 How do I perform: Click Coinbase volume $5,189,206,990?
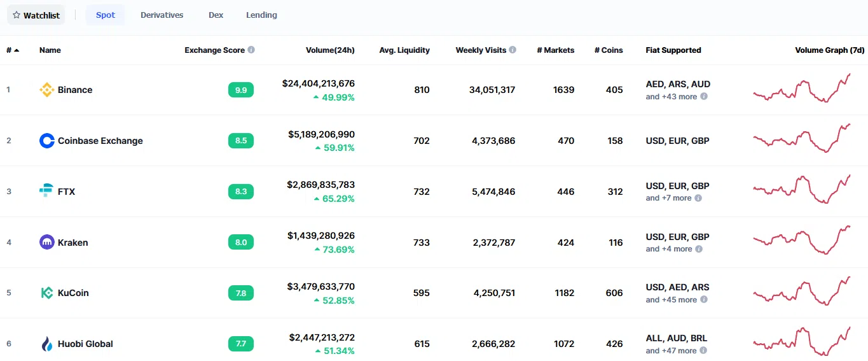tap(321, 134)
